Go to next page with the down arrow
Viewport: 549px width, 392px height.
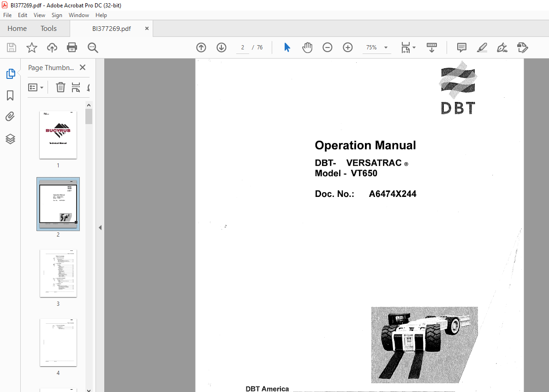pos(221,48)
